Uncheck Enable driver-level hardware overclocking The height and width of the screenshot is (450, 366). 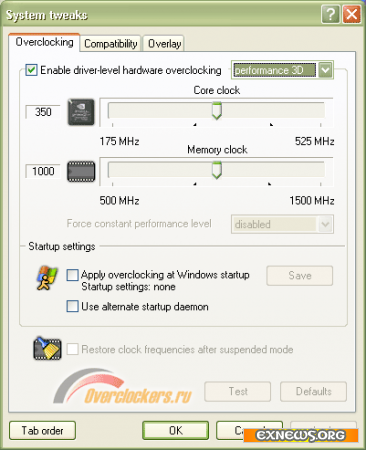31,70
